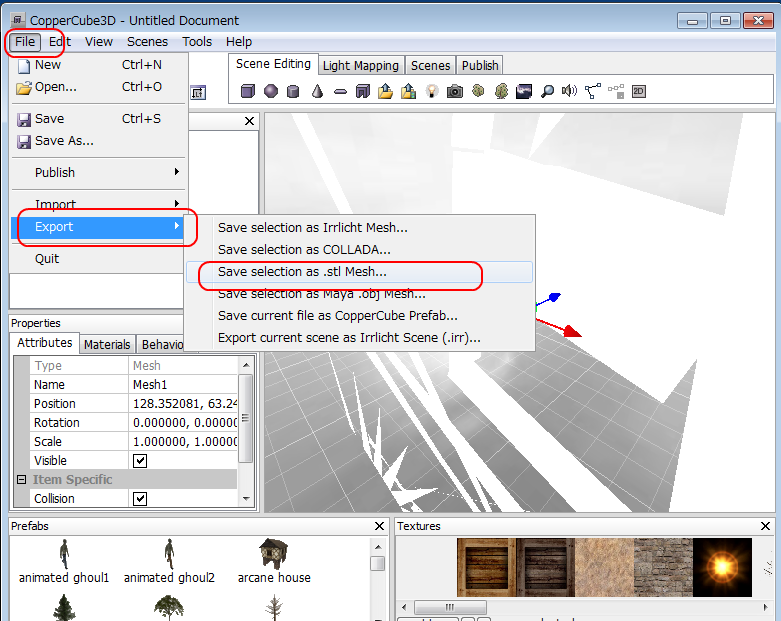Image resolution: width=781 pixels, height=621 pixels.
Task: Open the Tools menu
Action: (x=197, y=42)
